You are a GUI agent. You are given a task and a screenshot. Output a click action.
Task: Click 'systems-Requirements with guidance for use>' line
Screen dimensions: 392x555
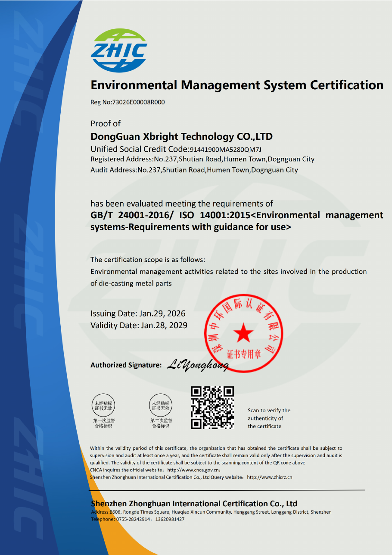pyautogui.click(x=191, y=227)
